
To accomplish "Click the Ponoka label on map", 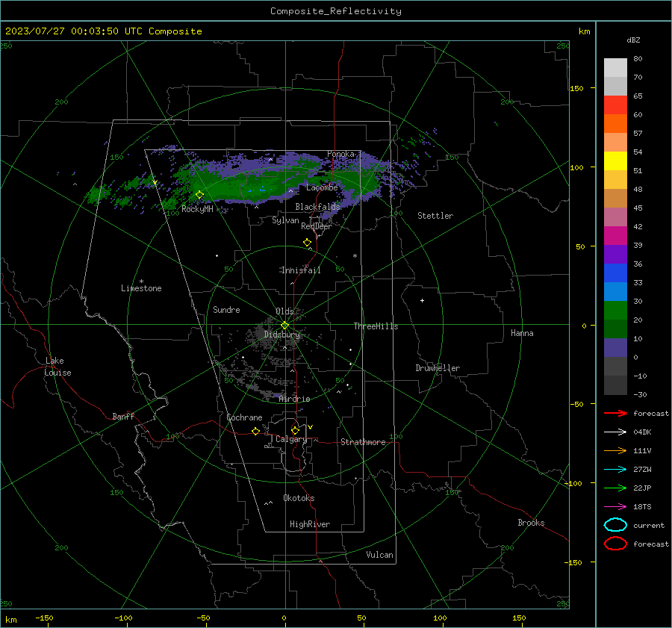I will click(340, 154).
